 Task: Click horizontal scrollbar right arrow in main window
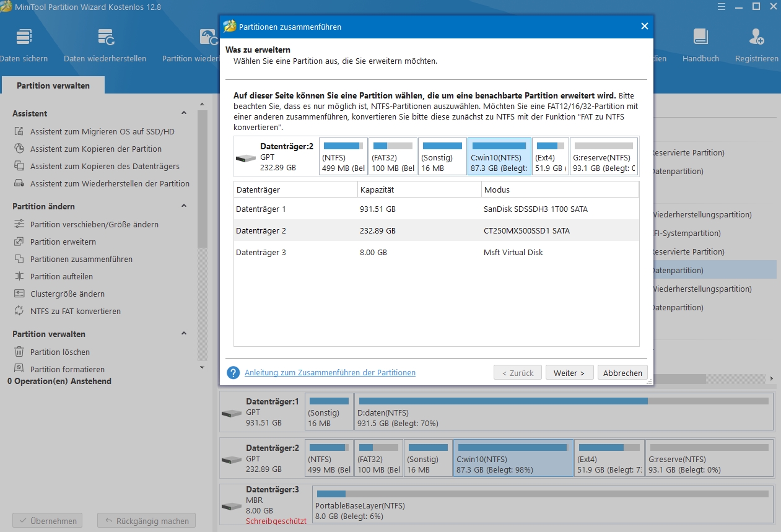tap(771, 378)
